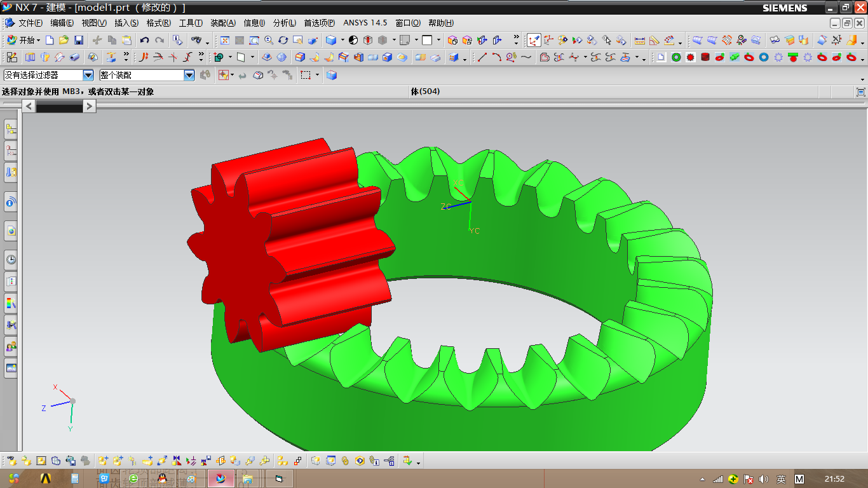The image size is (868, 488).
Task: Expand the selection filter dropdown
Action: (88, 75)
